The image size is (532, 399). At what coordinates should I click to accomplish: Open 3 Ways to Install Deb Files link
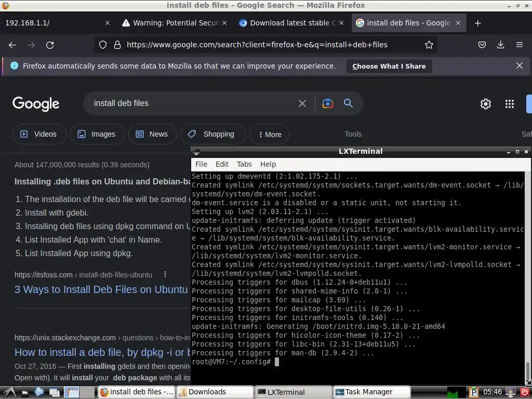pos(101,289)
